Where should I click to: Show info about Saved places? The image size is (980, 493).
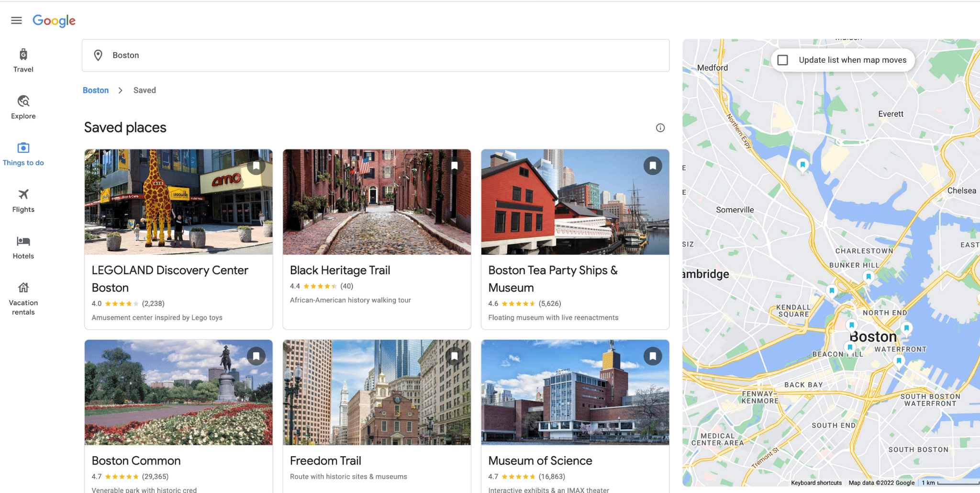(x=660, y=128)
